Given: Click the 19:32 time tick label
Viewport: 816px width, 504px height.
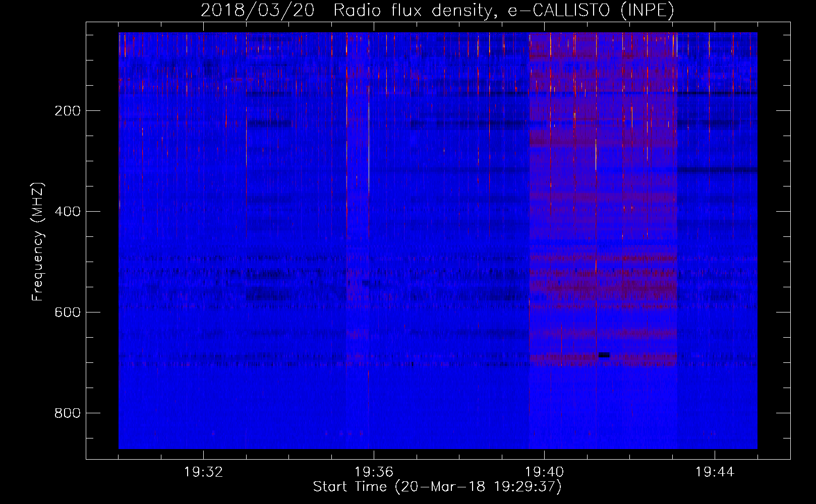Looking at the screenshot, I should pyautogui.click(x=203, y=472).
